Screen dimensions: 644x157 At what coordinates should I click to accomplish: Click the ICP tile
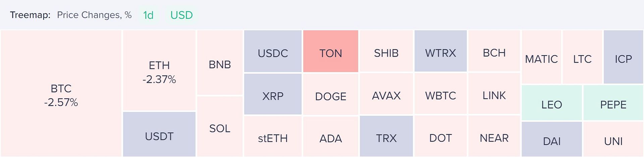[x=623, y=57]
